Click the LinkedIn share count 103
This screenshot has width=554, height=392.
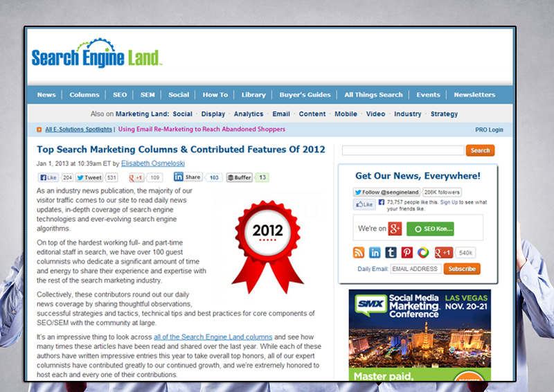[x=214, y=177]
